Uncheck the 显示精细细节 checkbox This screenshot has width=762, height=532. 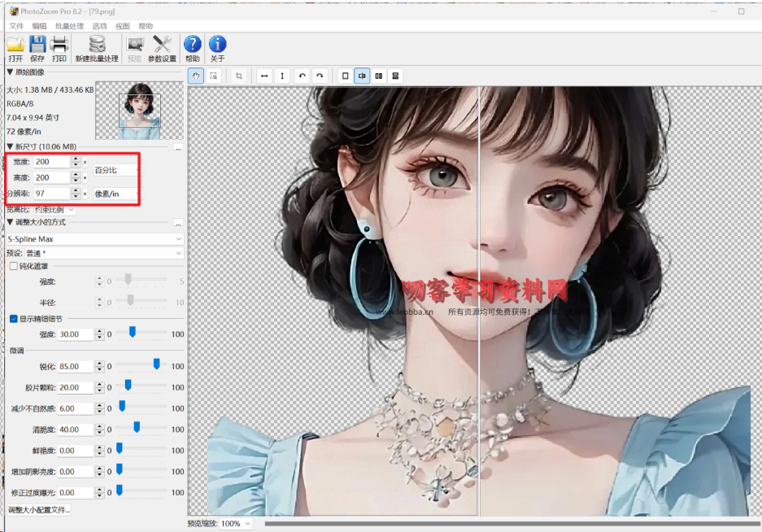click(14, 319)
